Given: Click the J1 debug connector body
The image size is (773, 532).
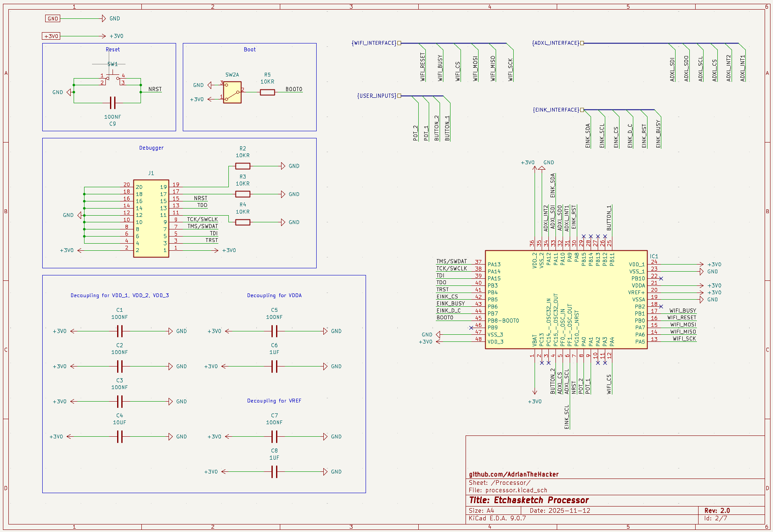Looking at the screenshot, I should tap(151, 219).
